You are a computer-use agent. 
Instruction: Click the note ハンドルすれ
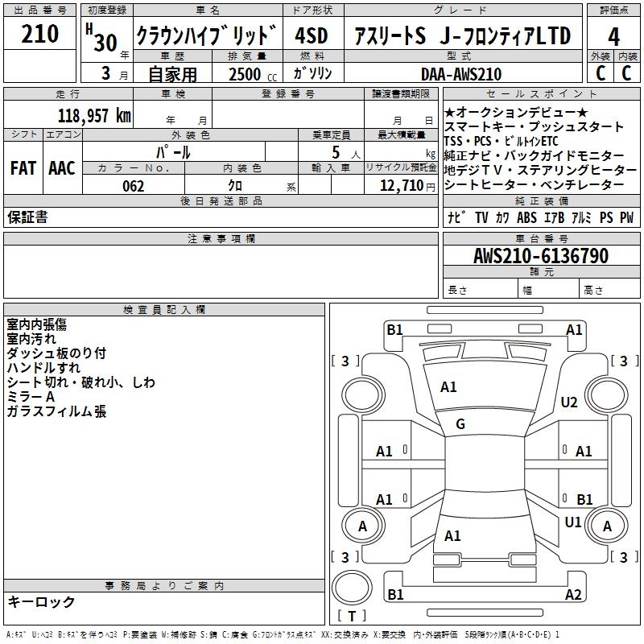click(x=43, y=368)
